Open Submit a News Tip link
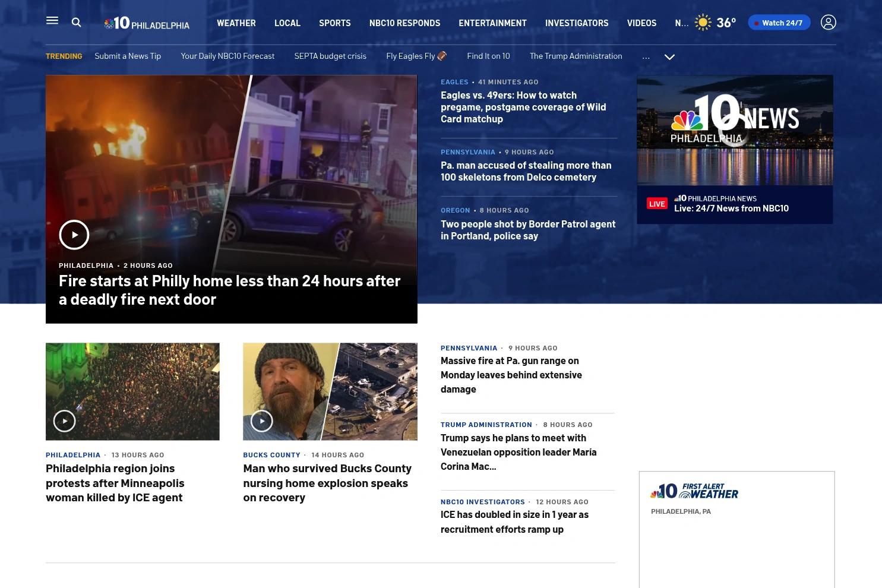 click(x=128, y=56)
